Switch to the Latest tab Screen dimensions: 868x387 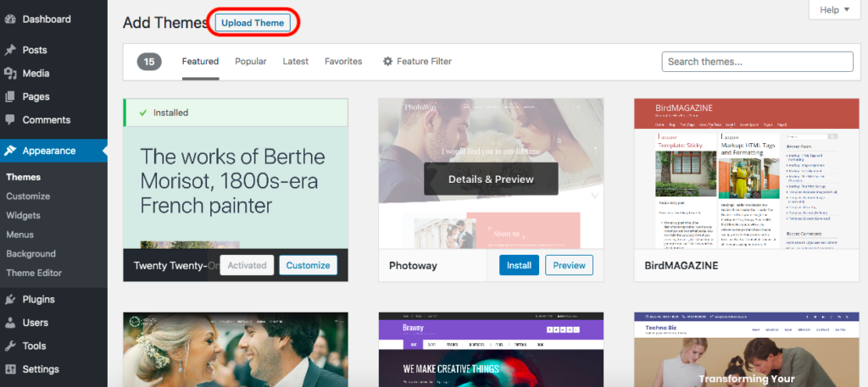coord(296,61)
